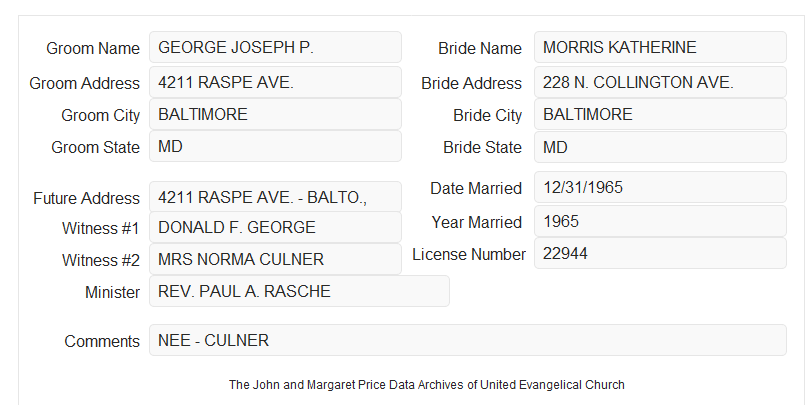This screenshot has width=805, height=405.
Task: Select the Date Married field
Action: [x=660, y=187]
